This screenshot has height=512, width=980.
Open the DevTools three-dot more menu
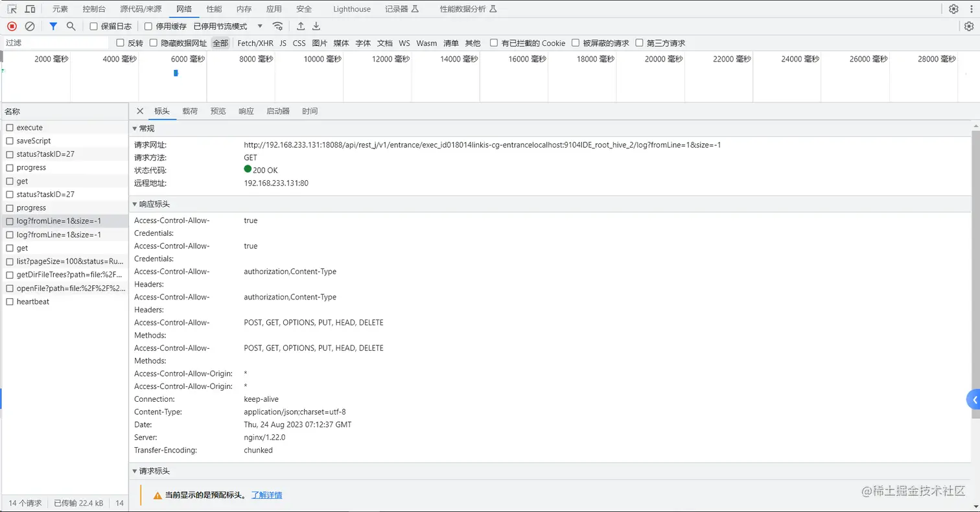click(x=970, y=9)
